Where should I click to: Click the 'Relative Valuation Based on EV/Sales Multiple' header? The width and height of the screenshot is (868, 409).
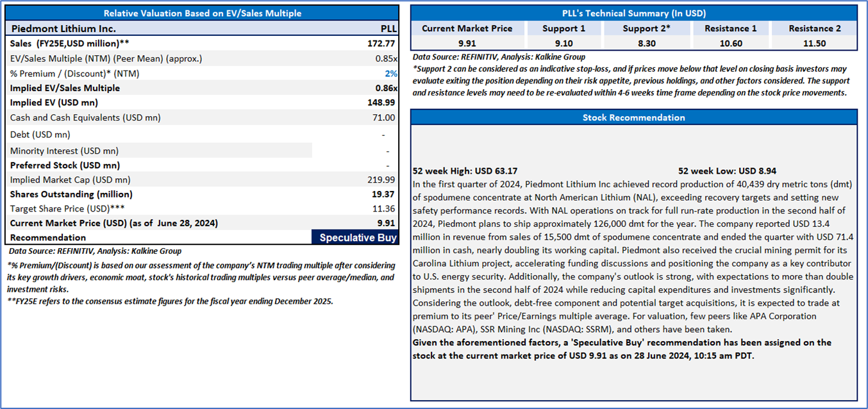pos(203,13)
